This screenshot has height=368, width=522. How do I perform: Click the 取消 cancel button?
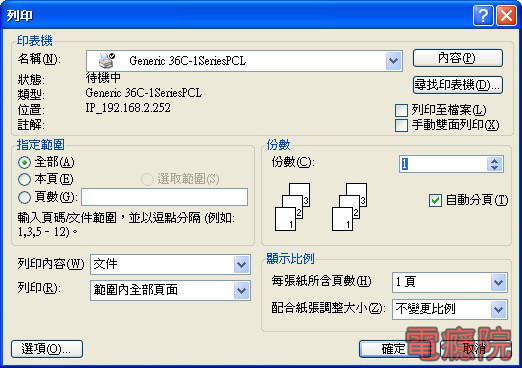pyautogui.click(x=475, y=349)
